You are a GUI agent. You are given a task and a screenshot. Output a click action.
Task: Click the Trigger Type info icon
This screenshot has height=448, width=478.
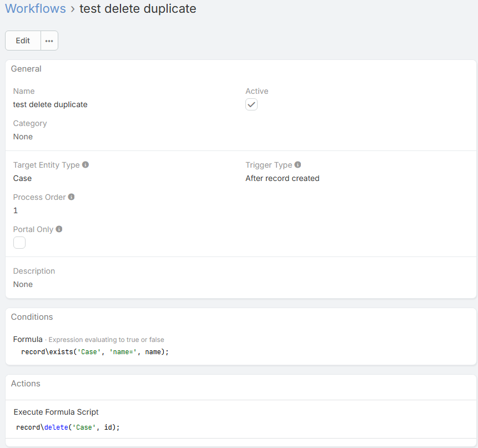[x=298, y=165]
